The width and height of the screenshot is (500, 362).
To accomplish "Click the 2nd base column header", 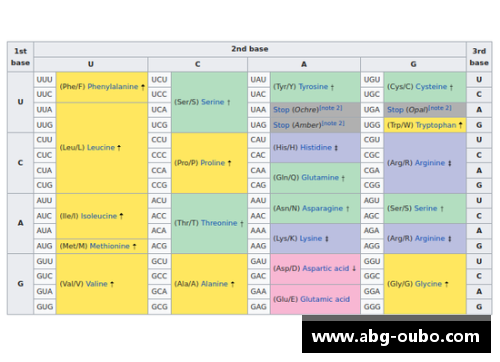I will coord(250,49).
